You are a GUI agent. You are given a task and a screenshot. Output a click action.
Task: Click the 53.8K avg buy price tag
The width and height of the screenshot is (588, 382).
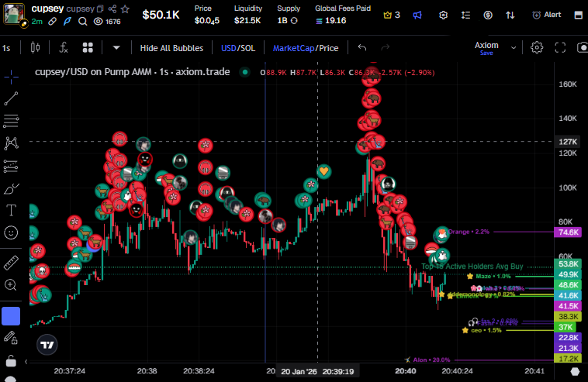click(x=568, y=264)
